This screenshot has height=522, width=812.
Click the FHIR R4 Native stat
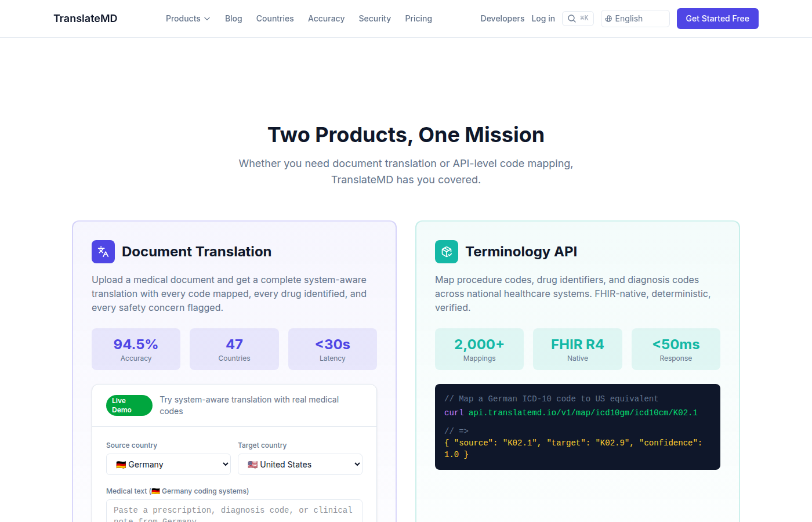(x=578, y=349)
